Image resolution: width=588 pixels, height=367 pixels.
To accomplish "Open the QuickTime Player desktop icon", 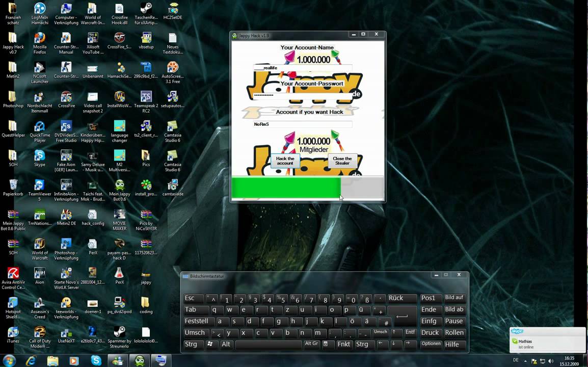I will point(40,132).
